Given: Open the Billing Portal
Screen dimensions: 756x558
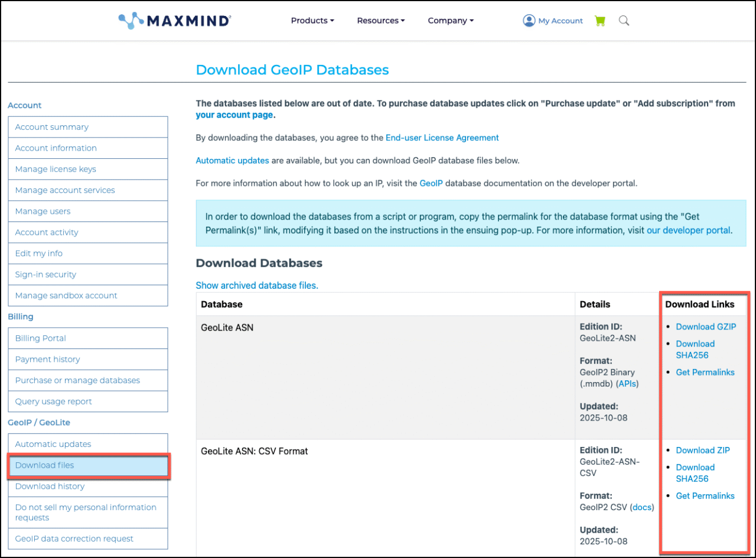Looking at the screenshot, I should point(40,338).
